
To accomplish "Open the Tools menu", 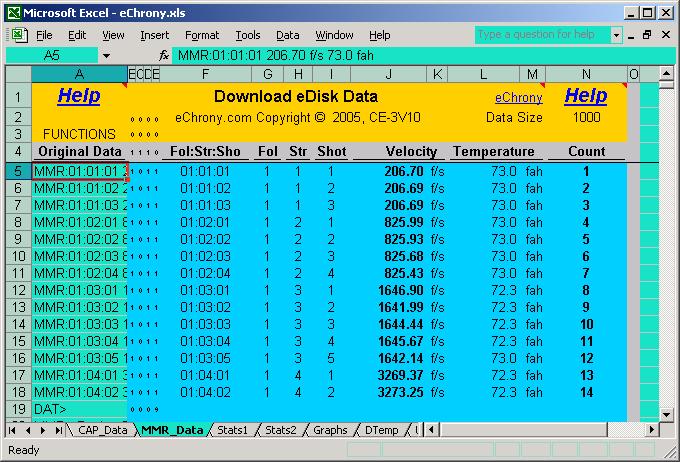I will 247,35.
